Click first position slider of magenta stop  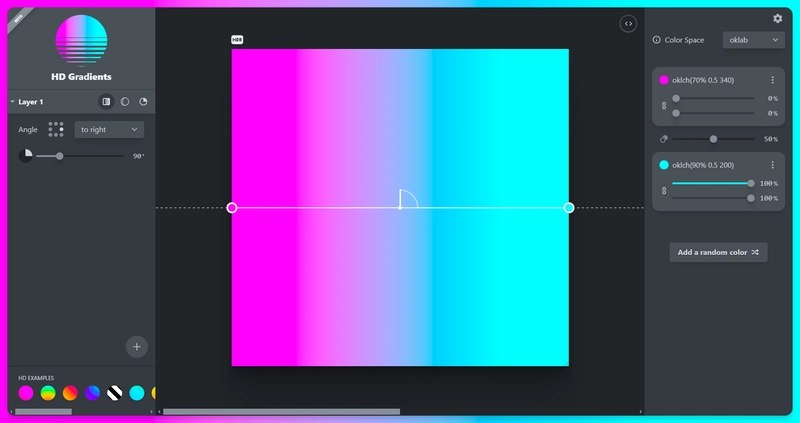713,98
